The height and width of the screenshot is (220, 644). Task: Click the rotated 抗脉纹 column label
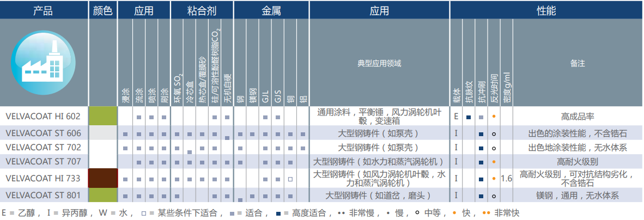coord(468,91)
